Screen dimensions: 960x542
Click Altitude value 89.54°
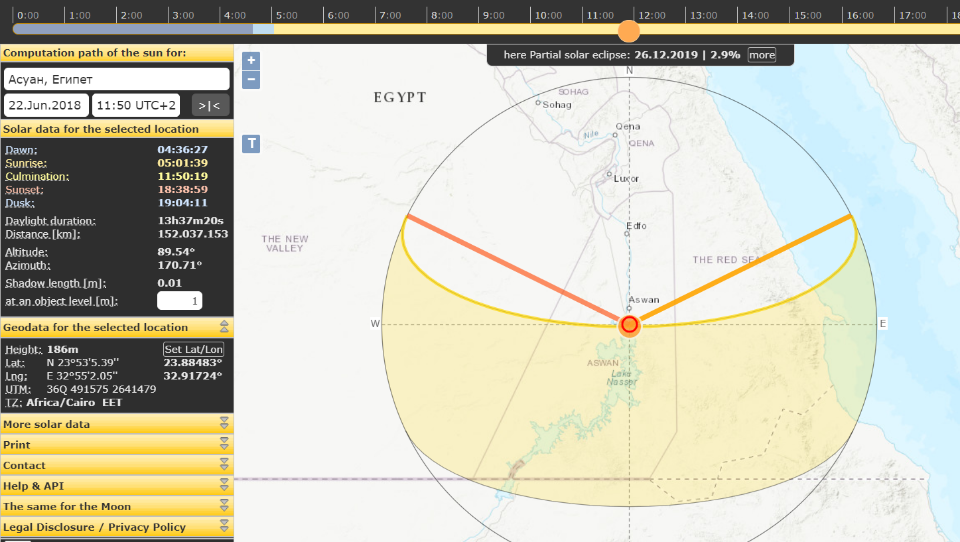176,252
